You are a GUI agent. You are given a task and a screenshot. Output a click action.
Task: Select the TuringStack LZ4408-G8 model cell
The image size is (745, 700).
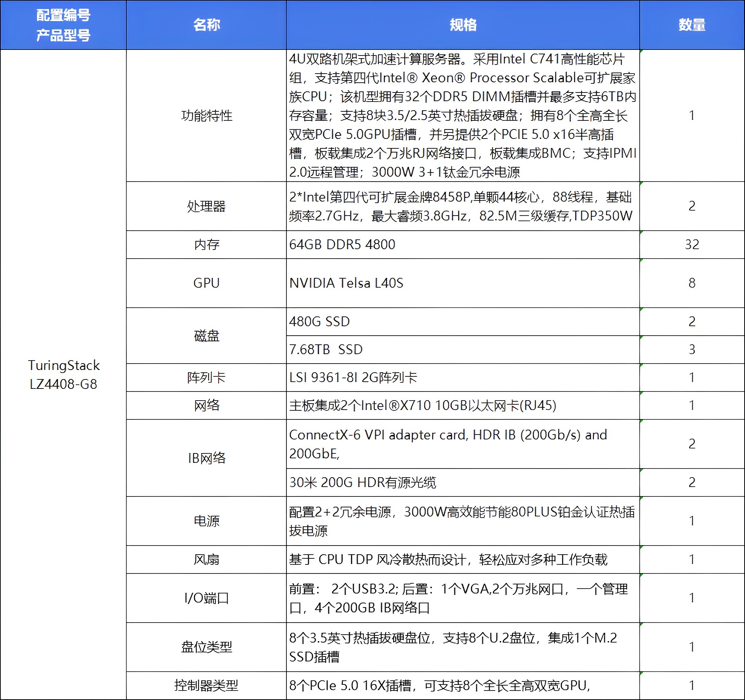(63, 375)
